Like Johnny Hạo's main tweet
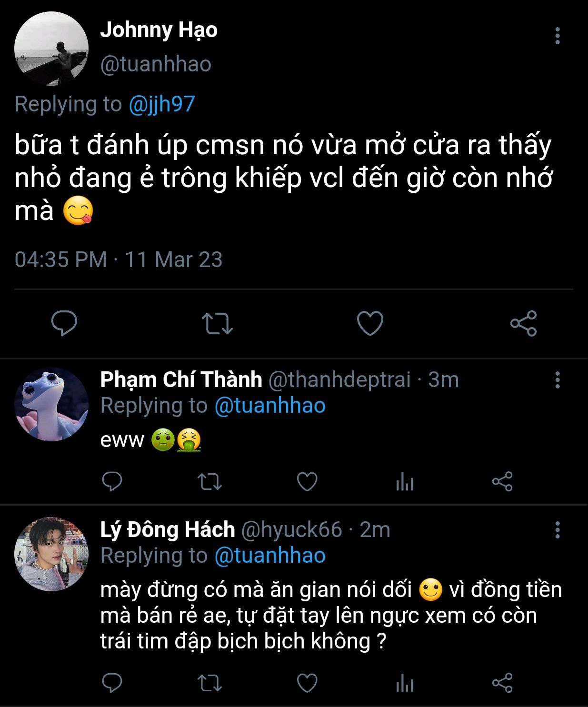This screenshot has width=588, height=707. pyautogui.click(x=370, y=323)
